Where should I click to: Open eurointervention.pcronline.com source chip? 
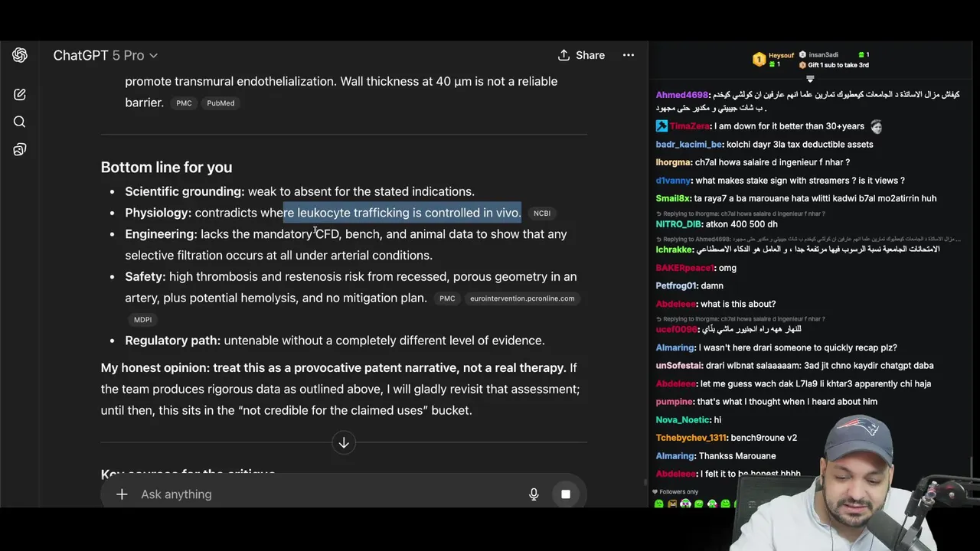pos(522,298)
